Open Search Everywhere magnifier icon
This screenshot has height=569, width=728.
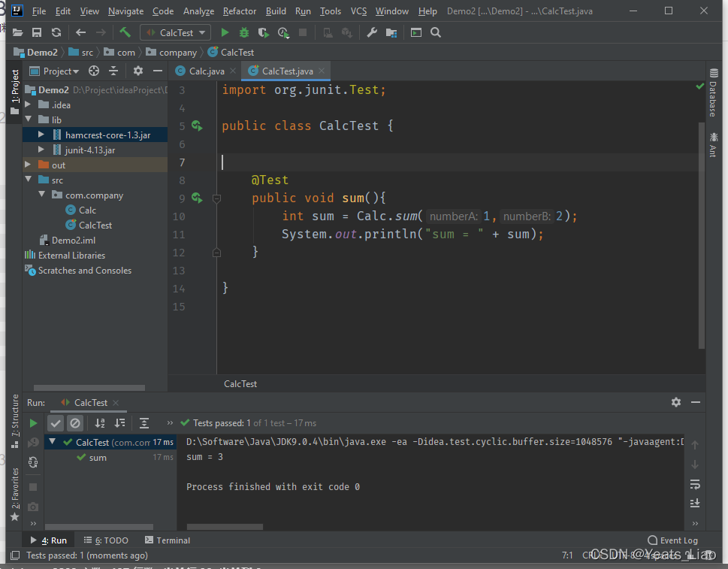436,33
